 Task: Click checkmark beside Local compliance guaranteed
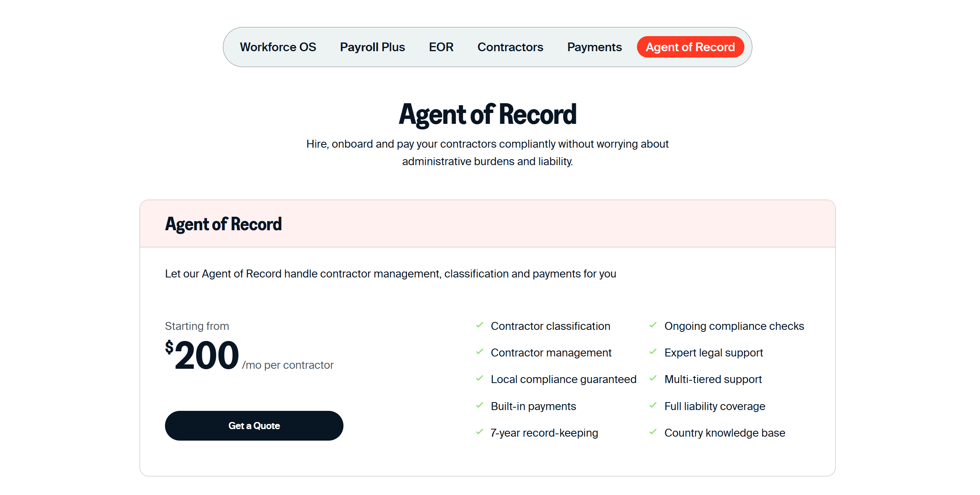(x=479, y=378)
